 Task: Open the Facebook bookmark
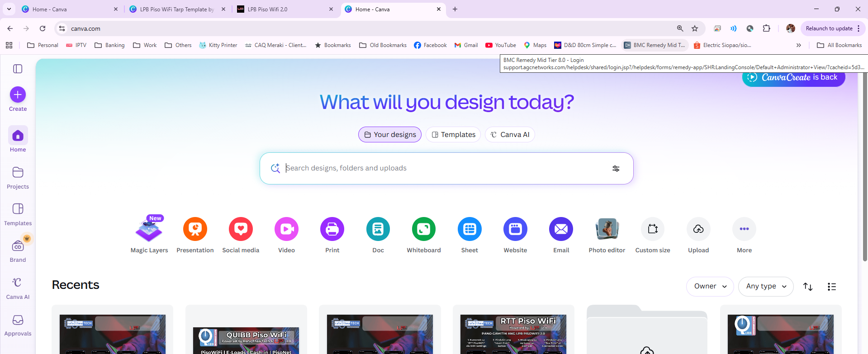click(430, 45)
